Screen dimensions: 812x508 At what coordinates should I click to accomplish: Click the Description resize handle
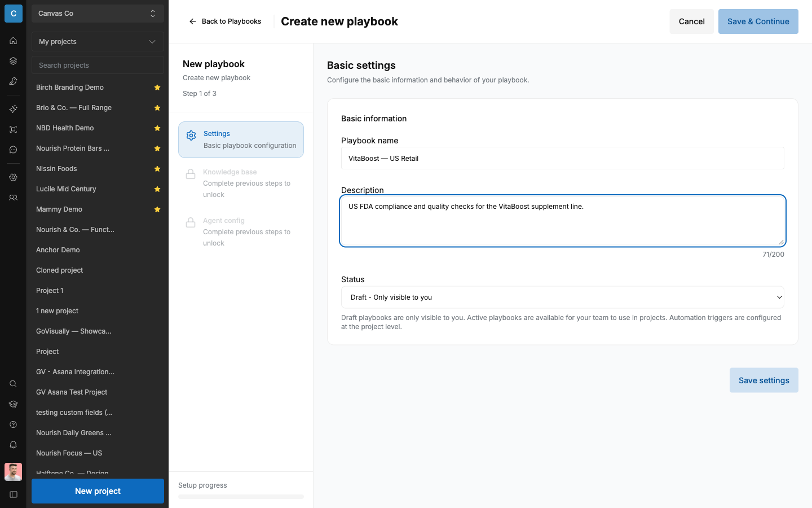[781, 242]
